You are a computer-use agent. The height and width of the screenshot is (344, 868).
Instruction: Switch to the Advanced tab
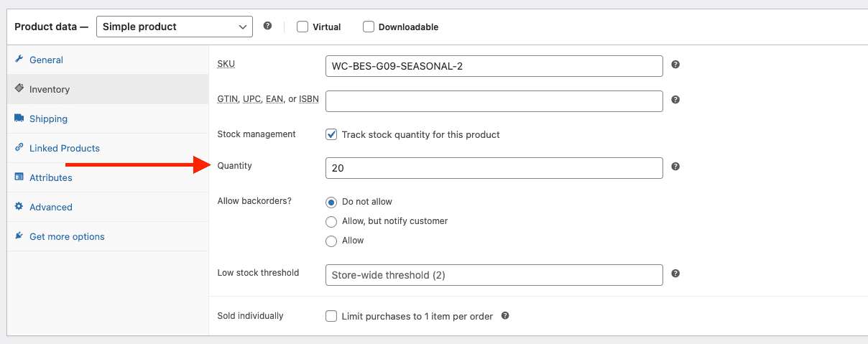tap(108, 207)
